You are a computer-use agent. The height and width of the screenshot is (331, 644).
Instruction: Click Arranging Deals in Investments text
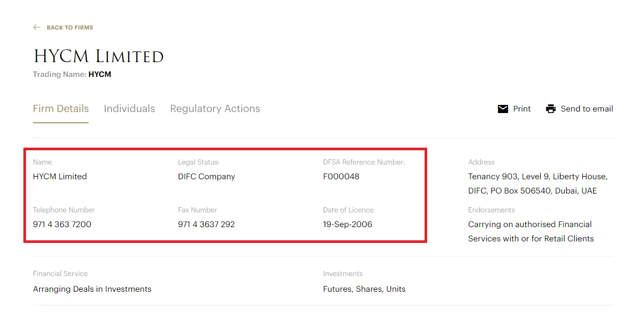tap(92, 289)
